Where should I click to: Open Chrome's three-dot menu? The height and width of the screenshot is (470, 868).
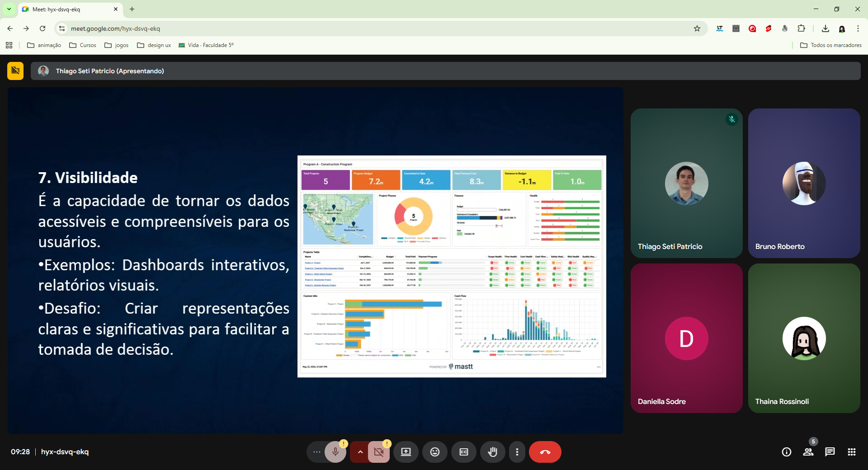click(x=858, y=28)
